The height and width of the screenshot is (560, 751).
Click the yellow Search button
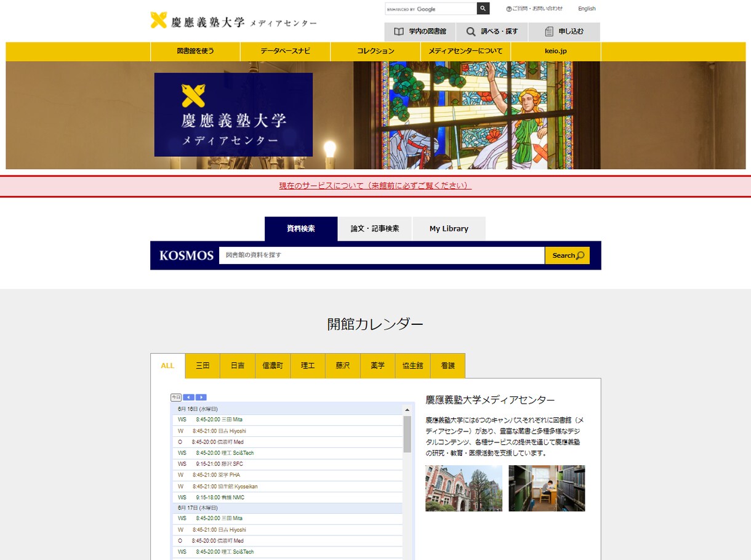point(568,255)
